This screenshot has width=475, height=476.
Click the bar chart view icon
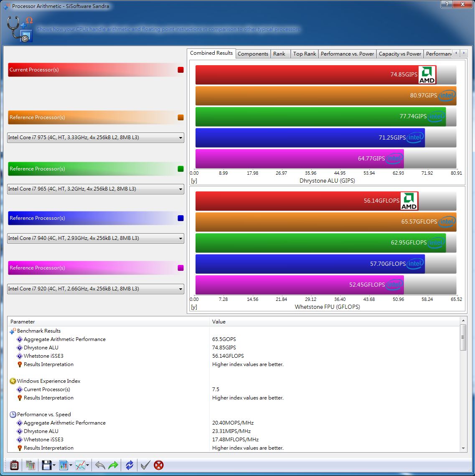64,465
